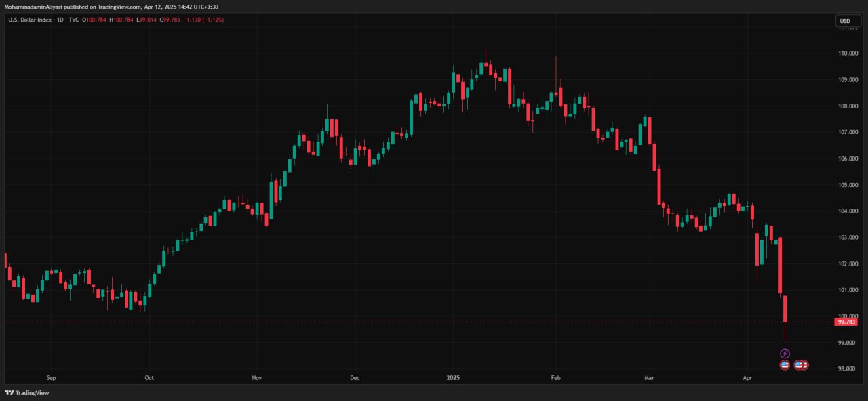
Task: Click the 109.000 price axis label
Action: 848,79
